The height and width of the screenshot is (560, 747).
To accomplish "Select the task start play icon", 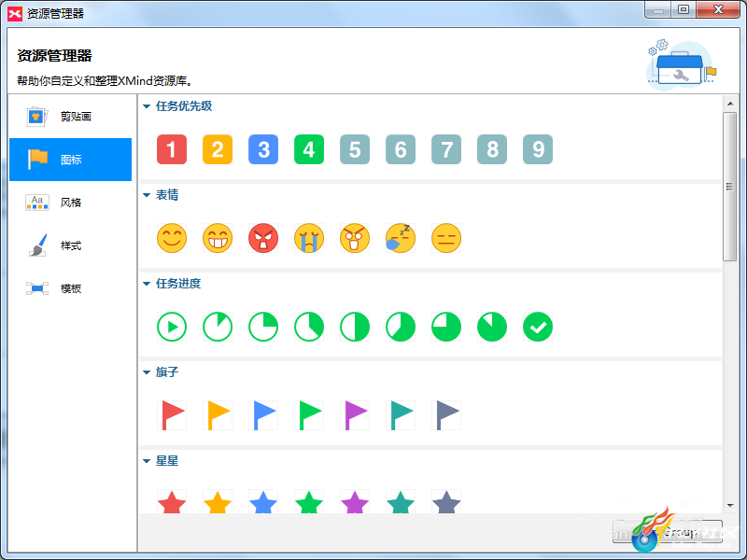I will [172, 327].
